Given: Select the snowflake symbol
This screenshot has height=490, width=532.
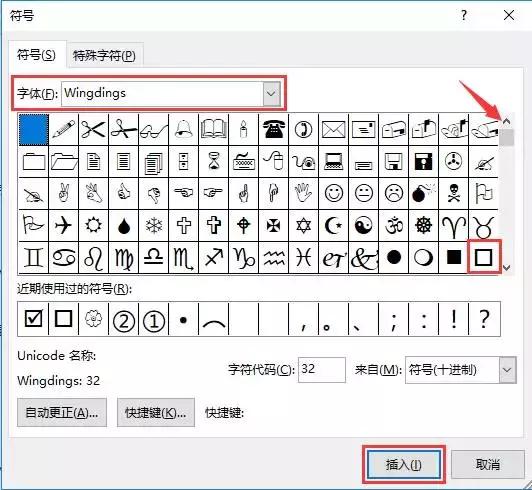Looking at the screenshot, I should [x=153, y=225].
